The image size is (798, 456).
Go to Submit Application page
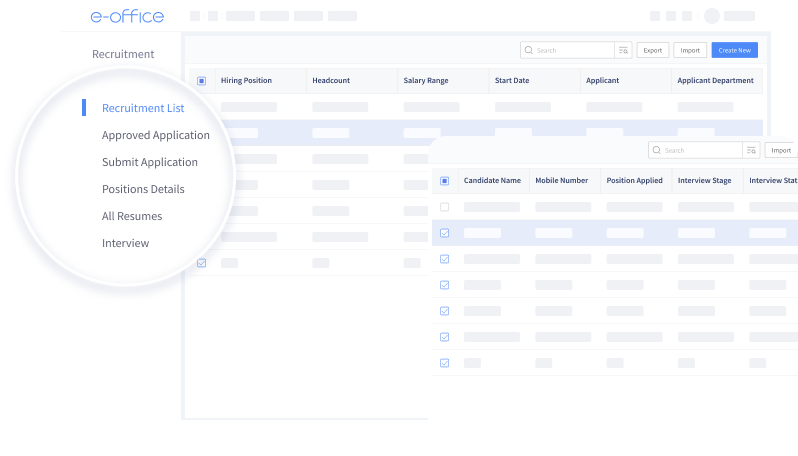tap(150, 162)
